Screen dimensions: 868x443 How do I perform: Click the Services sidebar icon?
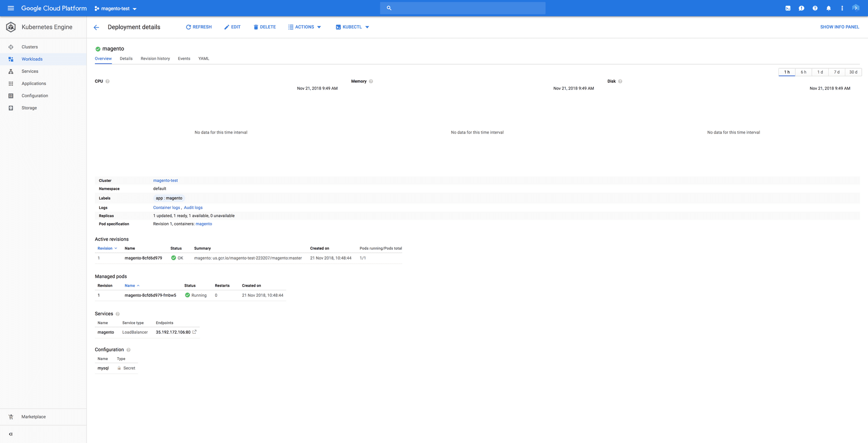tap(11, 71)
